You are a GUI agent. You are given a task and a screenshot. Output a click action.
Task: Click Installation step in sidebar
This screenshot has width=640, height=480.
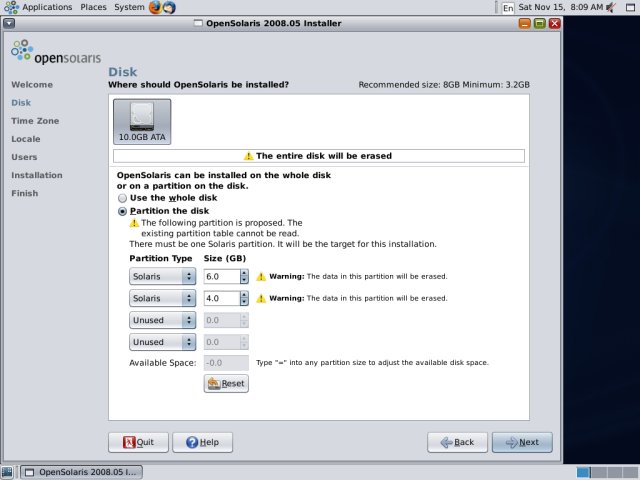click(x=37, y=175)
